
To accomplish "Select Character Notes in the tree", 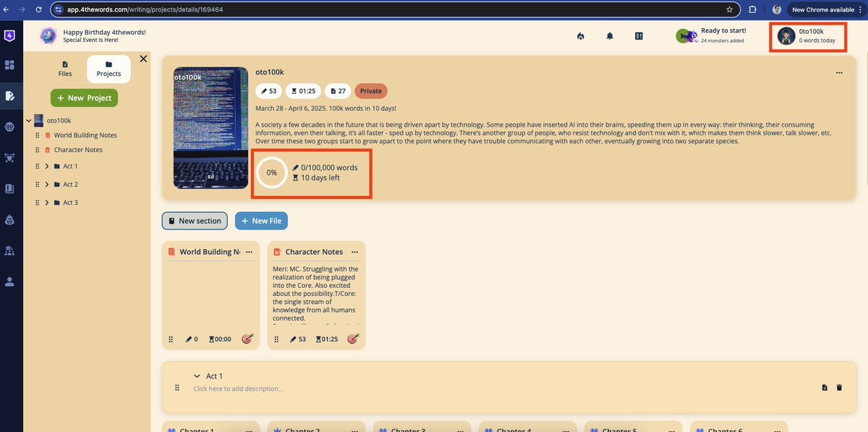I will click(78, 150).
